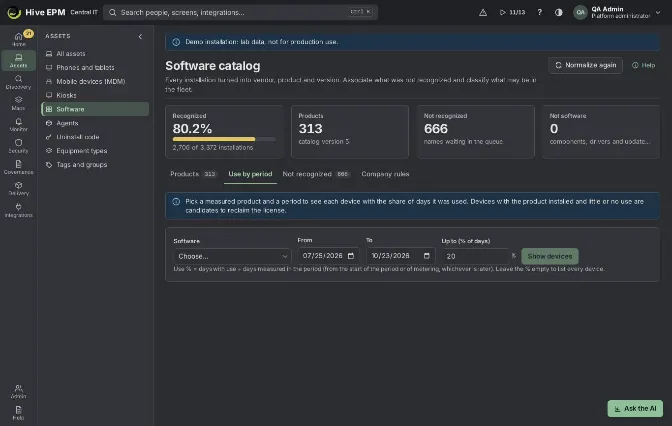672x426 pixels.
Task: Click the Up to (% of days) field
Action: 475,256
